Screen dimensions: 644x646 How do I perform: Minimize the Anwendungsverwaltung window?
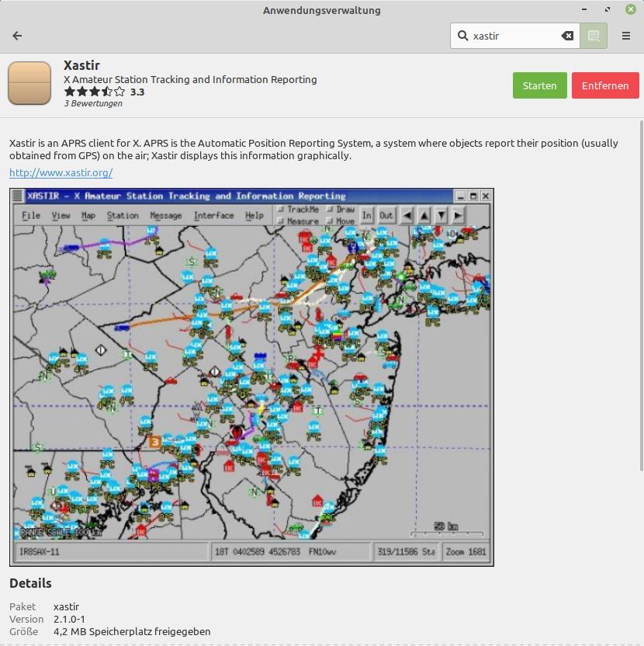pyautogui.click(x=584, y=9)
